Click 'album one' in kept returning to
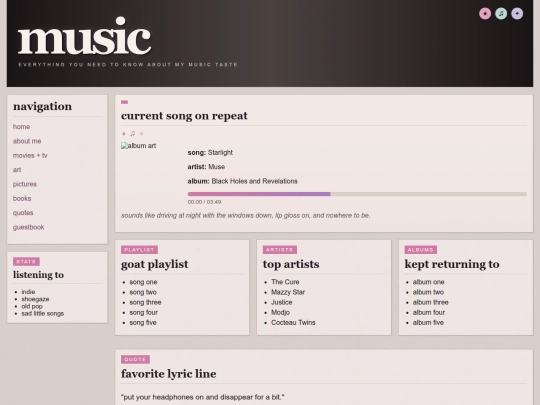Screen dimensions: 540x405 (x=428, y=282)
